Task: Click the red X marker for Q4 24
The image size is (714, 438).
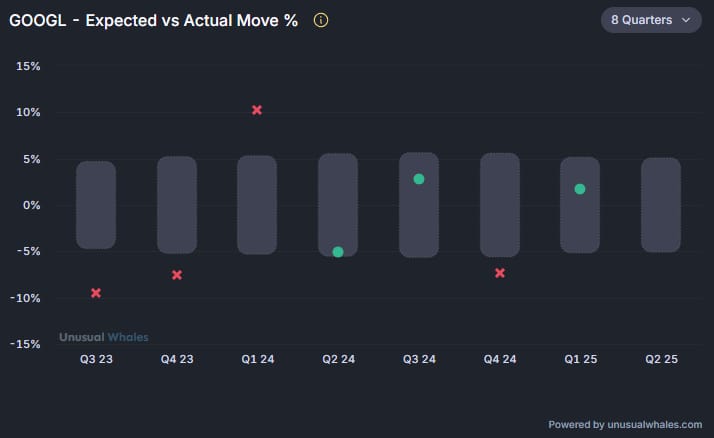Action: [500, 273]
